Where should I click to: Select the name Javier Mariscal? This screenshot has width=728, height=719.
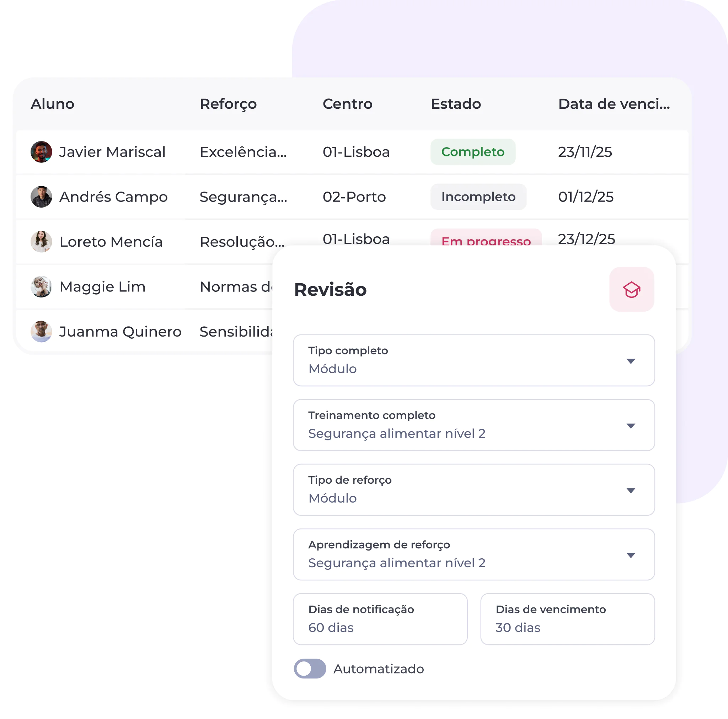[112, 152]
